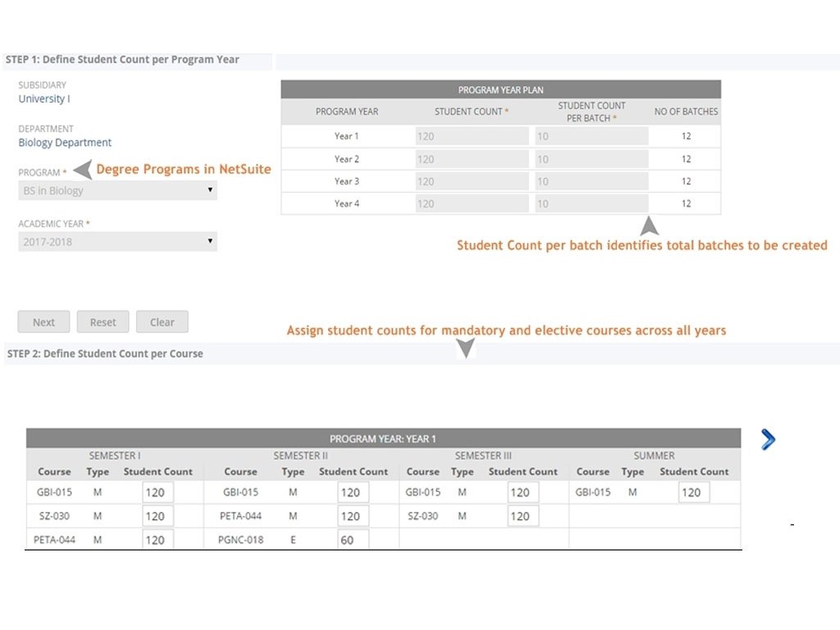
Task: Edit Semester III SZ-030 student count
Action: [x=523, y=516]
